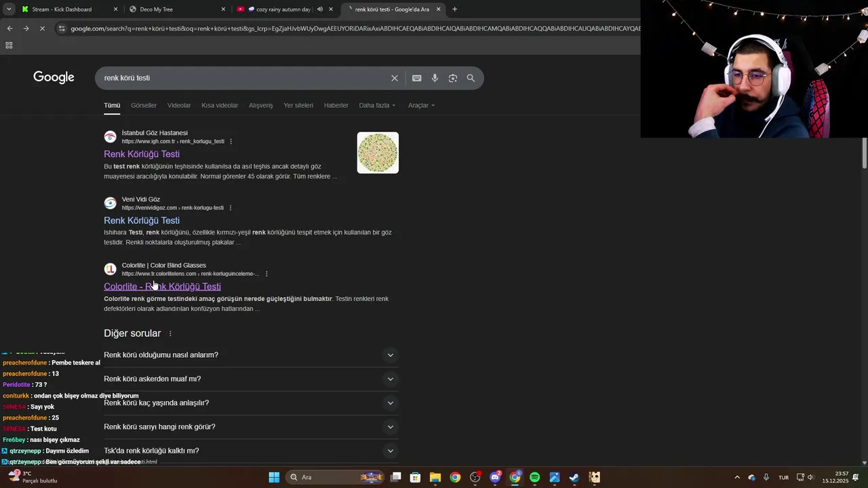The height and width of the screenshot is (488, 868).
Task: Go forward with browser forward arrow
Action: tap(26, 28)
